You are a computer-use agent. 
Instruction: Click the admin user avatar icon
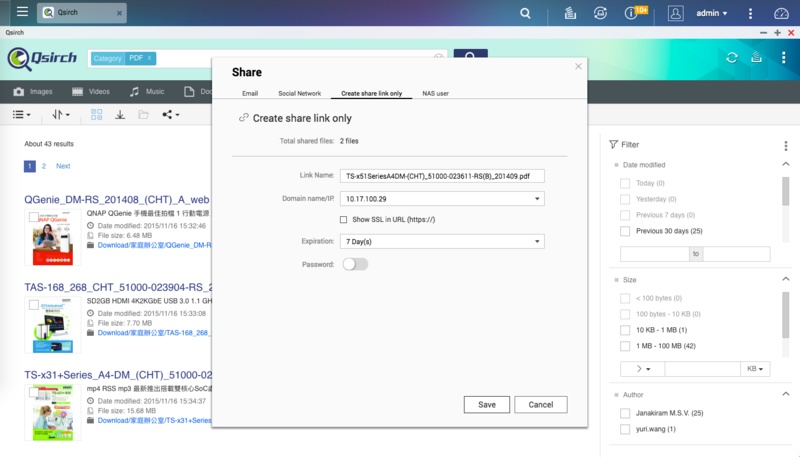(676, 13)
